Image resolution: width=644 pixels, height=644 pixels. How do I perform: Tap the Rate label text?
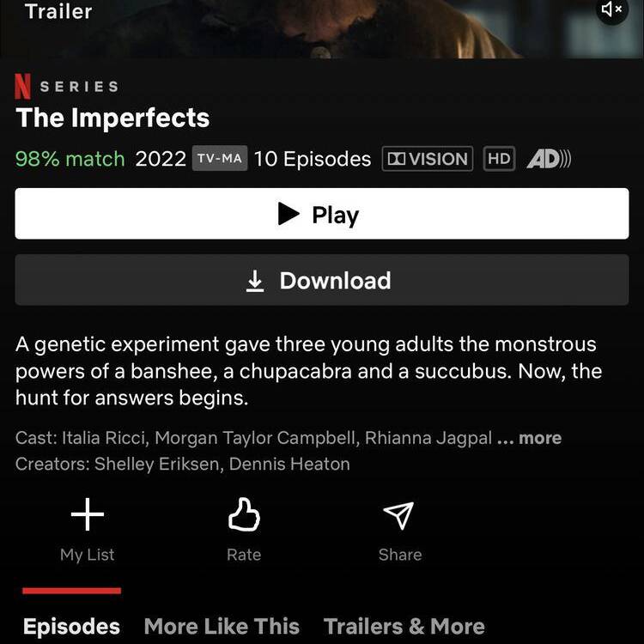(244, 555)
